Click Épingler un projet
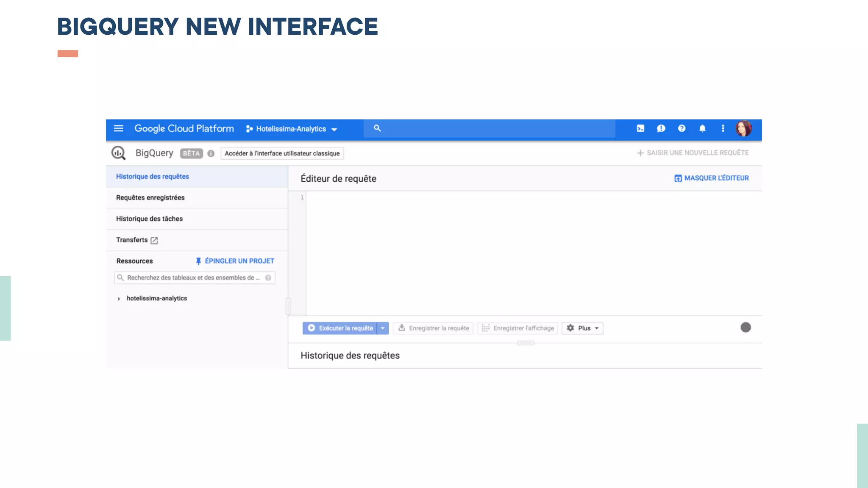Image resolution: width=868 pixels, height=488 pixels. (x=235, y=261)
